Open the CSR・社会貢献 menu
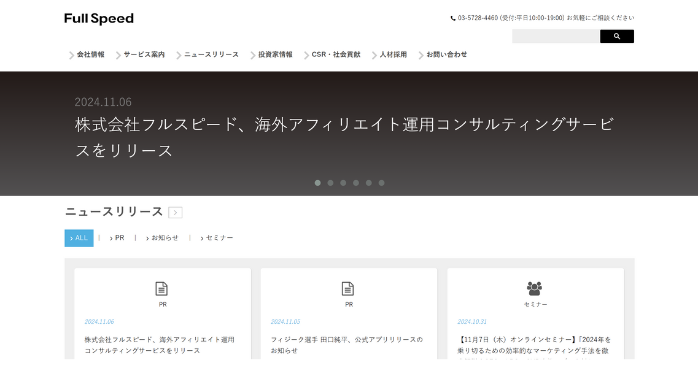 (336, 54)
